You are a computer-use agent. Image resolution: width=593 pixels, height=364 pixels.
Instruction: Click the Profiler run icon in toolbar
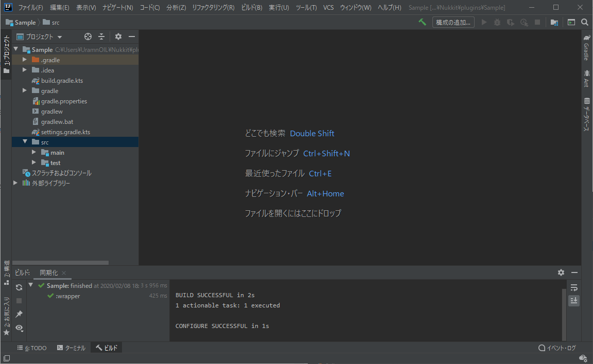pos(524,22)
